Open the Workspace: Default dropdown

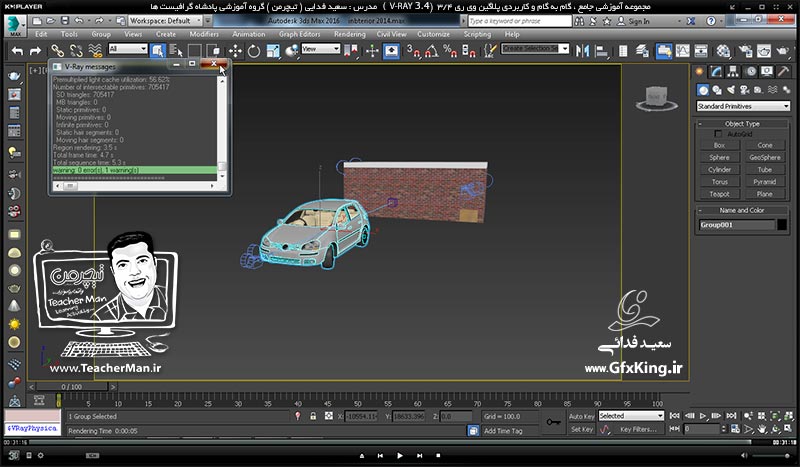pos(166,21)
